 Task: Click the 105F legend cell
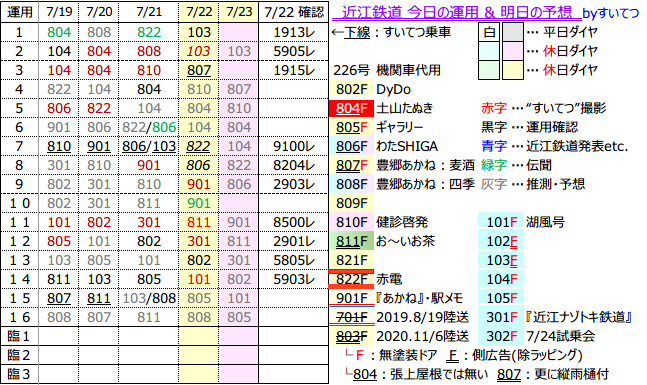pos(501,298)
